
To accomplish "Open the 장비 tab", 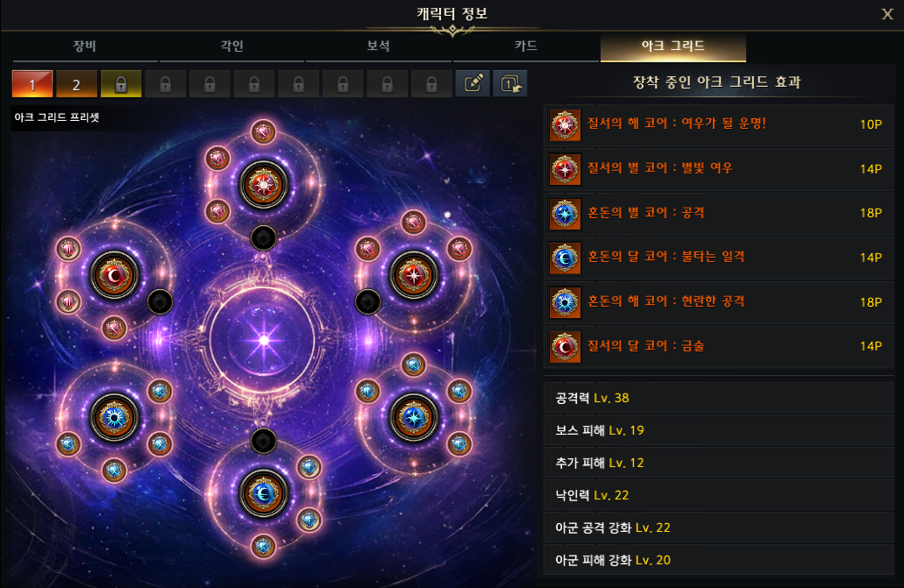I will click(85, 46).
